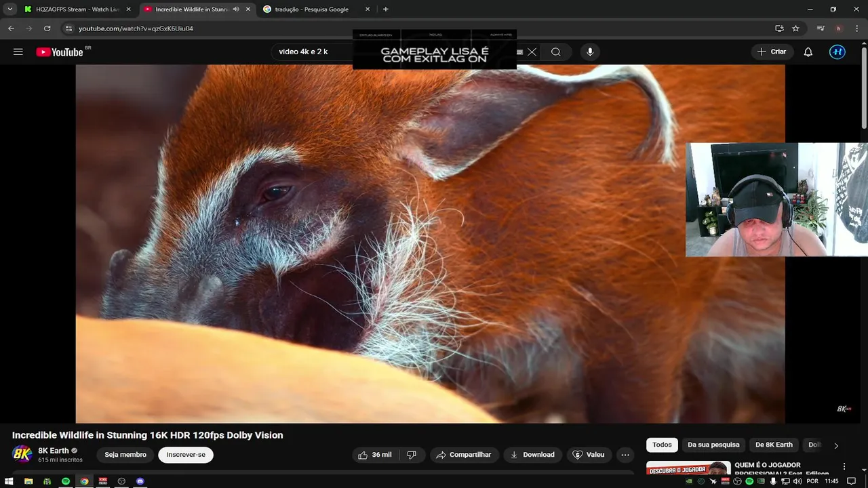Open the Windows action center
868x488 pixels.
coord(852,481)
